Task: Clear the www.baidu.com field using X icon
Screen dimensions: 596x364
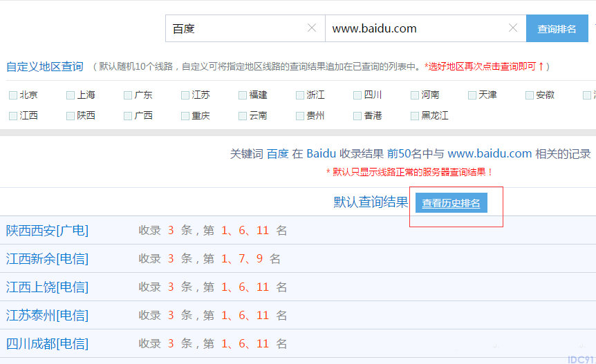Action: coord(513,28)
